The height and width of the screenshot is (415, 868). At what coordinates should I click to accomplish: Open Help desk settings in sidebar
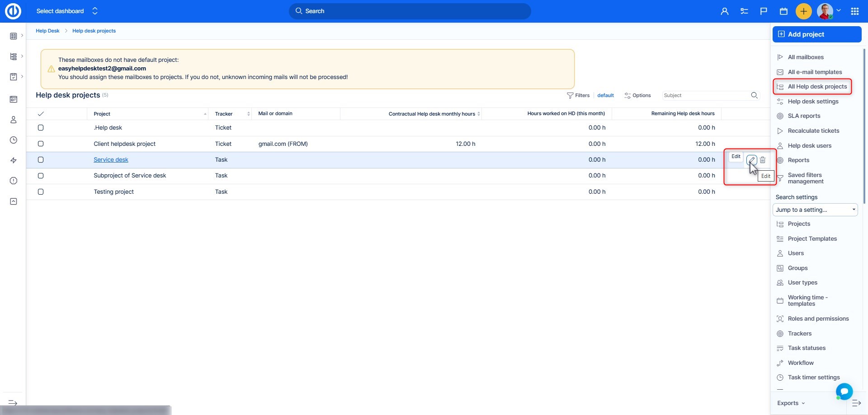pos(812,102)
